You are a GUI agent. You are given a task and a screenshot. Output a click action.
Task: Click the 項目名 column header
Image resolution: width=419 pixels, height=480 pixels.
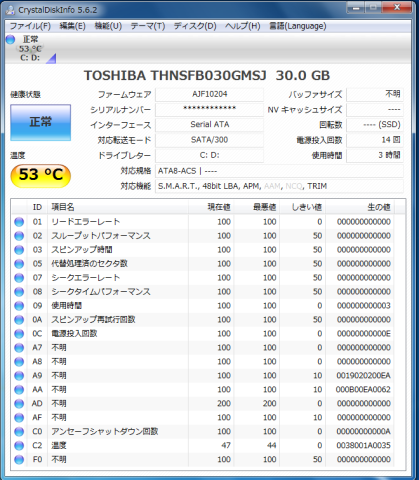pyautogui.click(x=118, y=207)
